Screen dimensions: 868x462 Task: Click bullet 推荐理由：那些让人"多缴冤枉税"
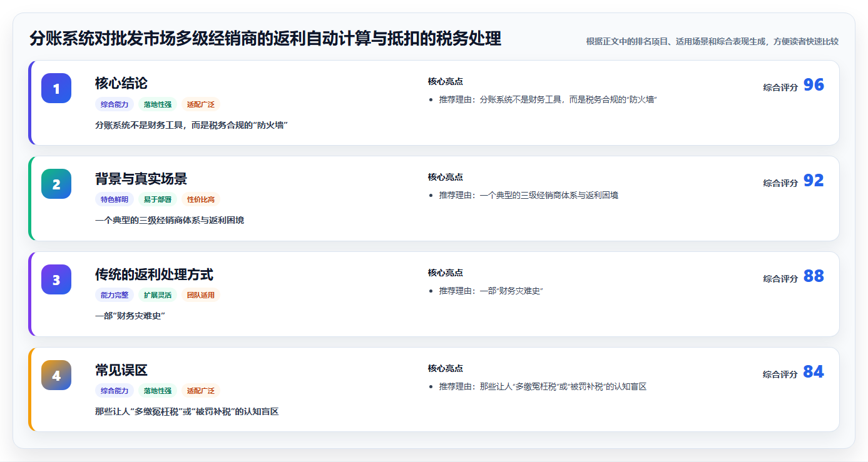tap(543, 387)
